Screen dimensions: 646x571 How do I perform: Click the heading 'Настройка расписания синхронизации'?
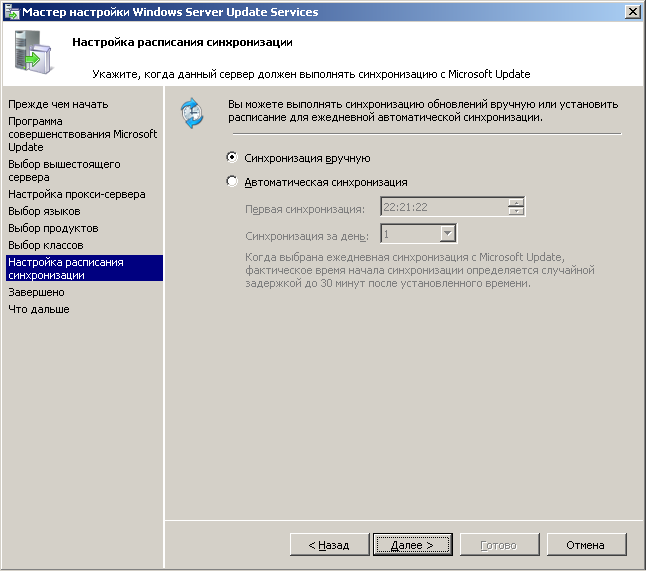coord(182,42)
